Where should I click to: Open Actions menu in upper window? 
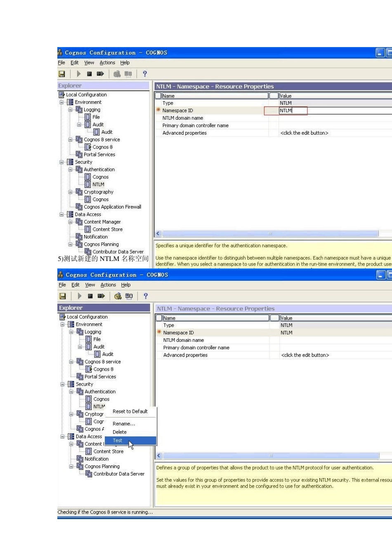click(x=107, y=63)
